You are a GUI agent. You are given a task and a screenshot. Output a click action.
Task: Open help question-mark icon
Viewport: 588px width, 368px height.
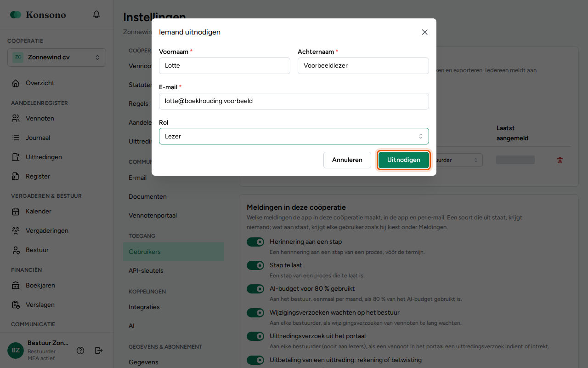click(80, 351)
